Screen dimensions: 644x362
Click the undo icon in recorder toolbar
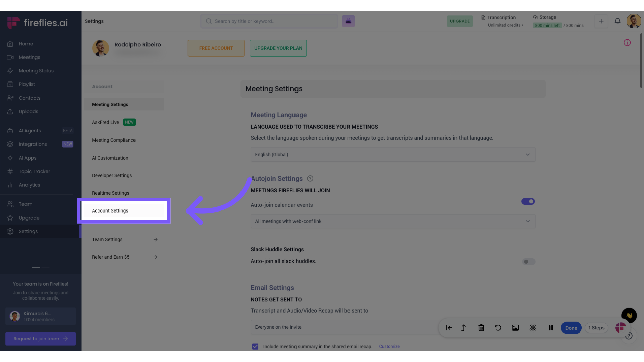(498, 328)
